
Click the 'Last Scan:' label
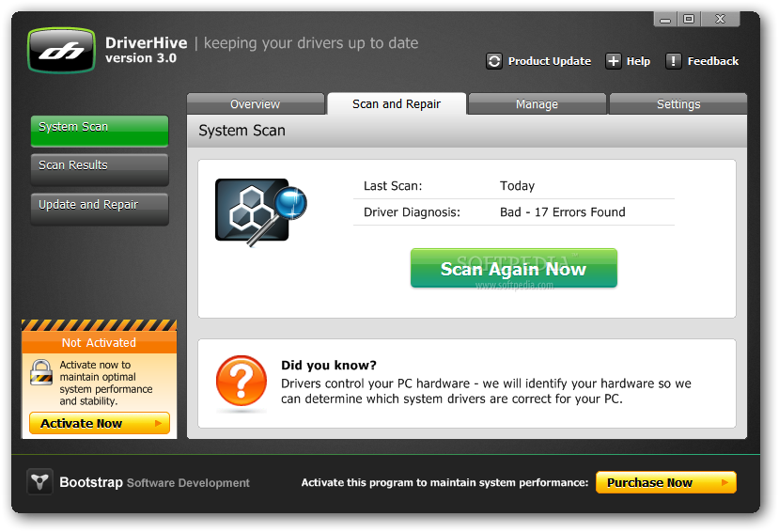[x=393, y=186]
